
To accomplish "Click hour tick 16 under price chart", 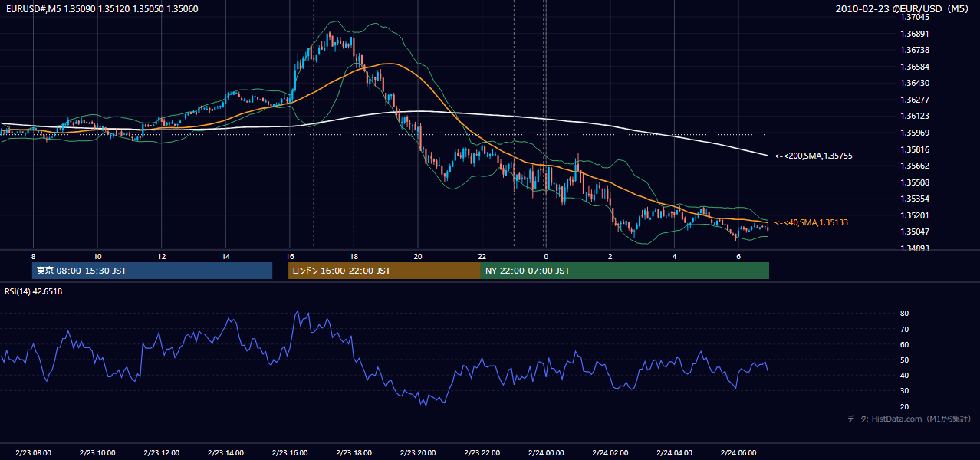I will [289, 256].
